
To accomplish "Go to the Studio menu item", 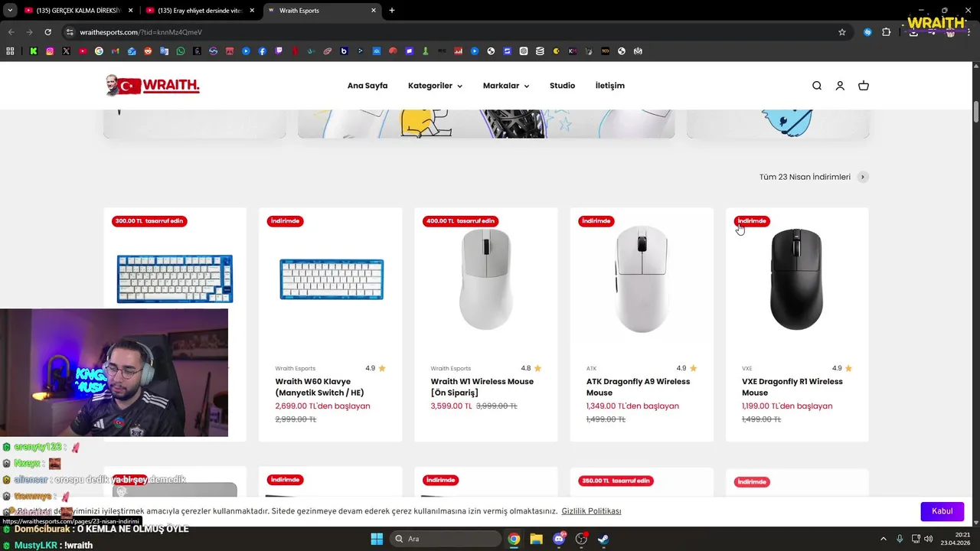I will point(562,86).
